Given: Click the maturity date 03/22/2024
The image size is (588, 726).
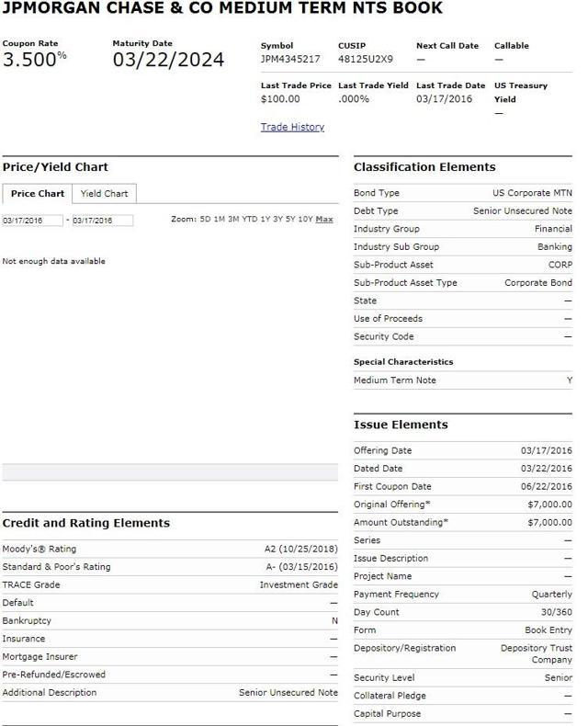Looking at the screenshot, I should click(168, 60).
